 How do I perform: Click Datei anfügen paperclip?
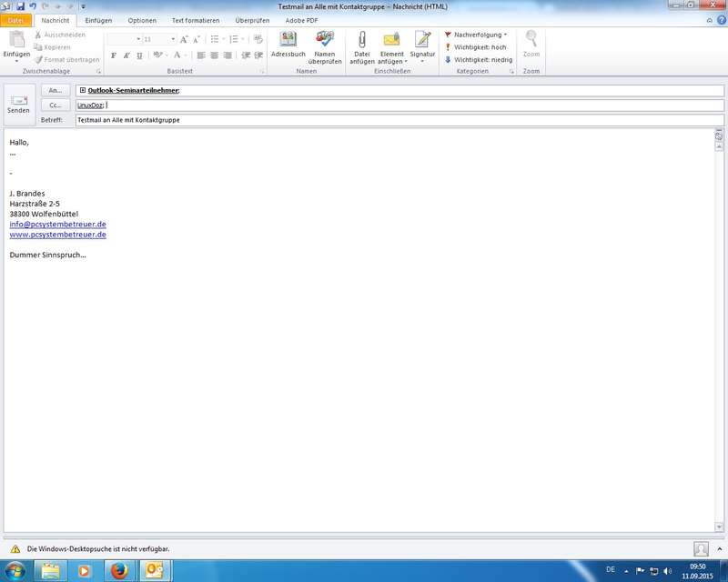pyautogui.click(x=361, y=48)
